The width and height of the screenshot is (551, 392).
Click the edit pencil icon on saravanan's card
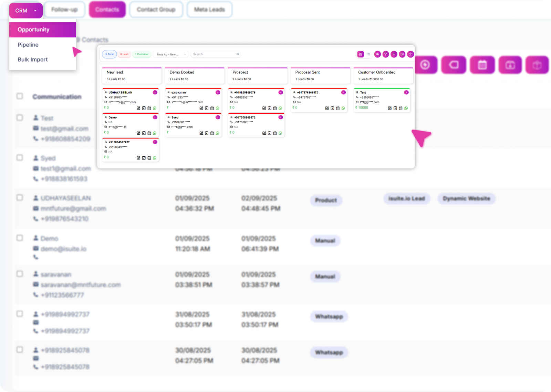coord(201,108)
